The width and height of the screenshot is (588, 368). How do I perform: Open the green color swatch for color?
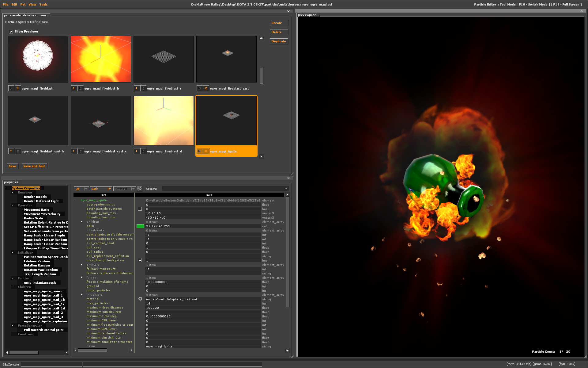point(140,226)
